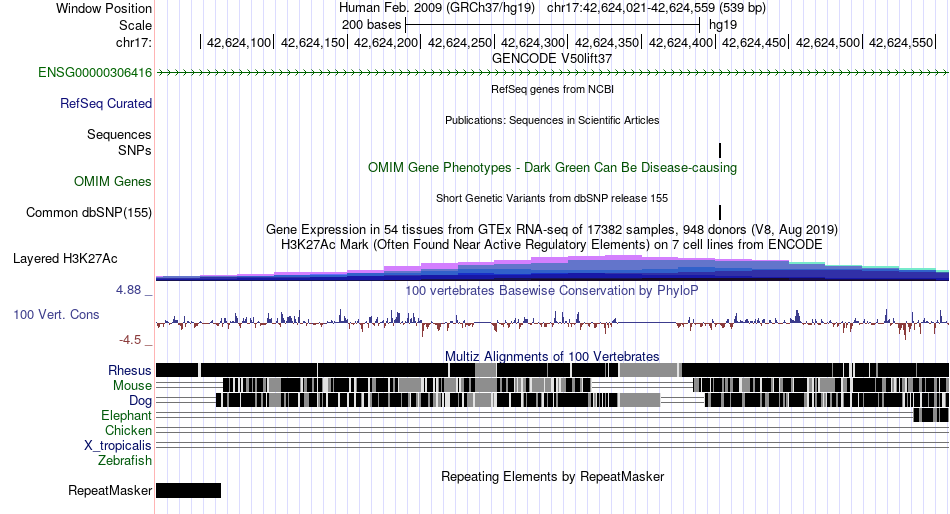Select the Dog alignment row label
950x514 pixels.
[x=140, y=401]
